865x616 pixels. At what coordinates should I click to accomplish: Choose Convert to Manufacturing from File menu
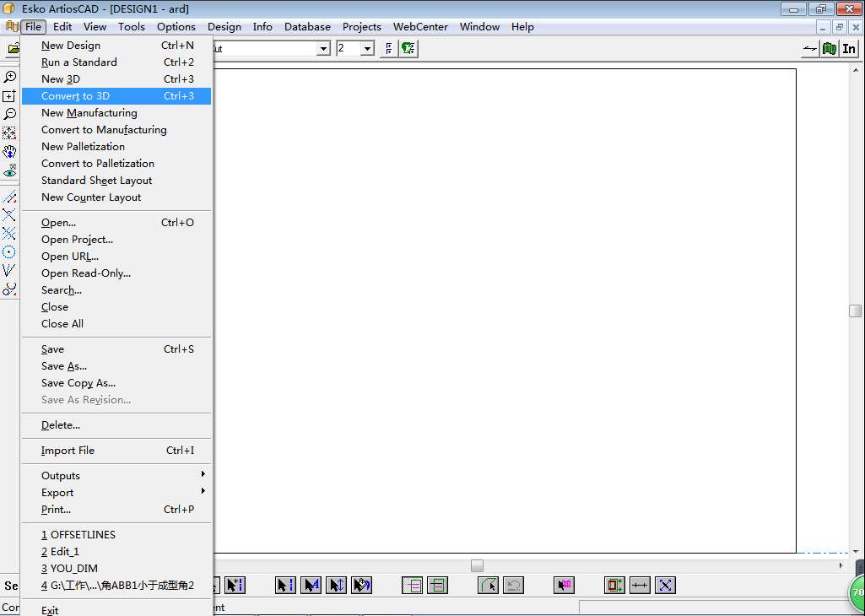click(104, 130)
